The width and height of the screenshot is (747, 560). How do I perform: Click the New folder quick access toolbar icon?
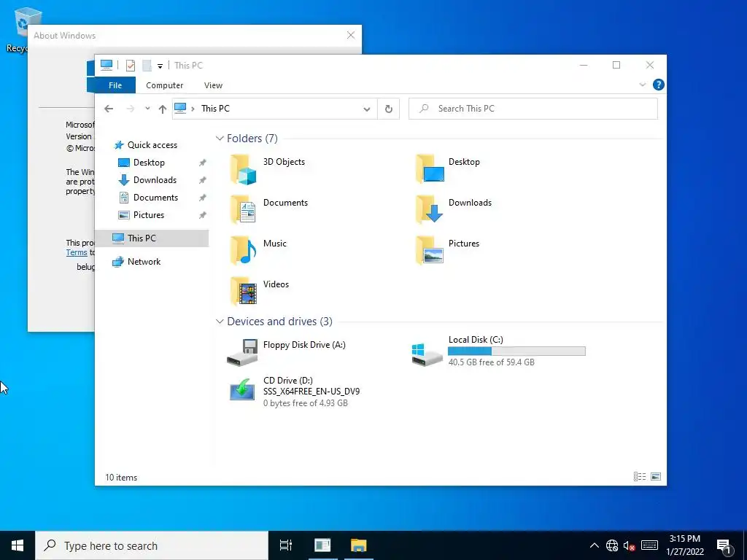[x=147, y=65]
